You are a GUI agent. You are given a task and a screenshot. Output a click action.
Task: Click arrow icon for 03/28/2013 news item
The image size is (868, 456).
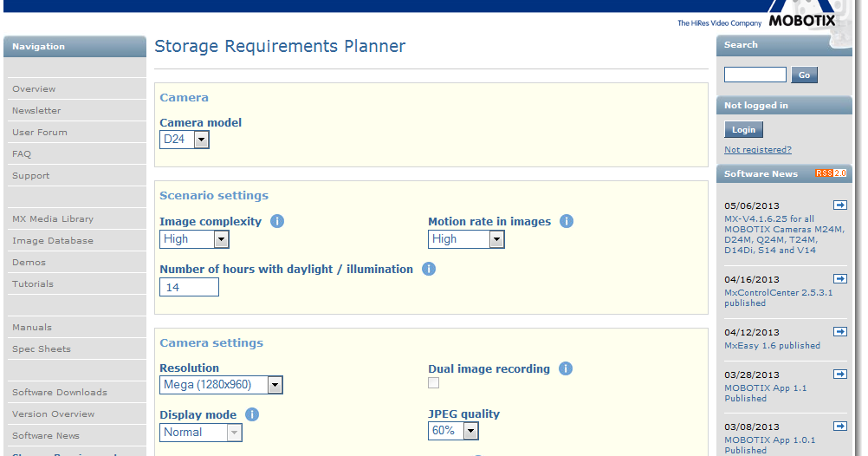839,374
